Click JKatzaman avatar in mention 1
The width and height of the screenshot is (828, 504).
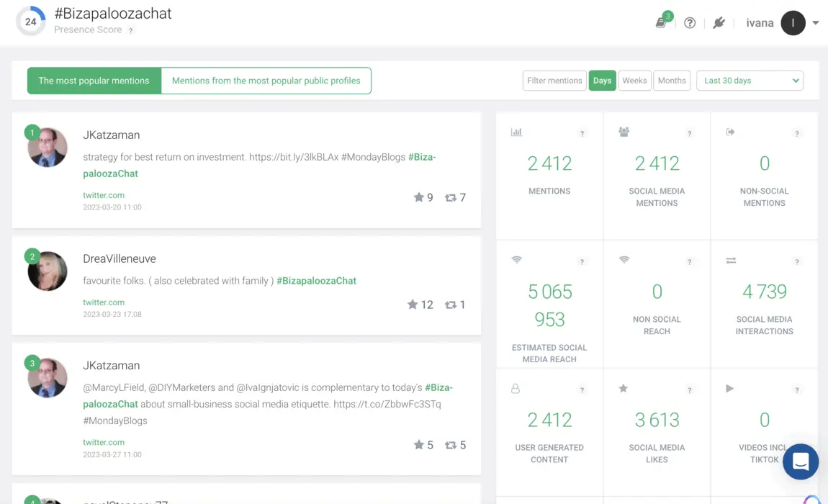(x=48, y=148)
